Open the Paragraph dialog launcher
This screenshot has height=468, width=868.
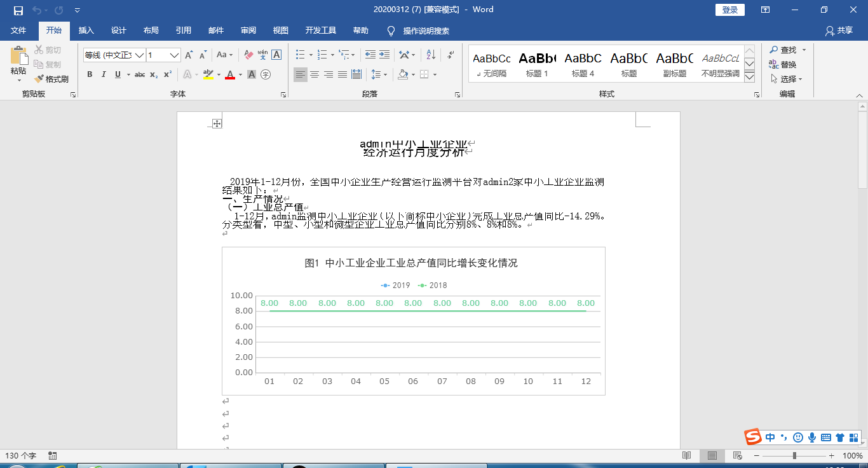click(x=458, y=95)
